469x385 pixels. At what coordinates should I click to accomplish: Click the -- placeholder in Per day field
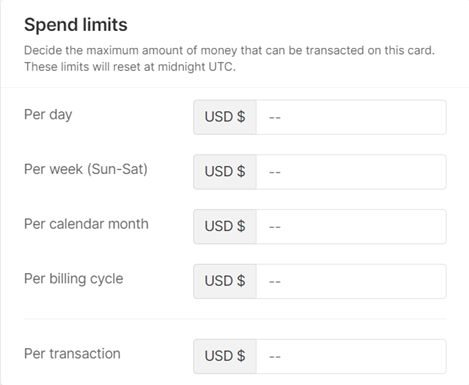coord(275,118)
